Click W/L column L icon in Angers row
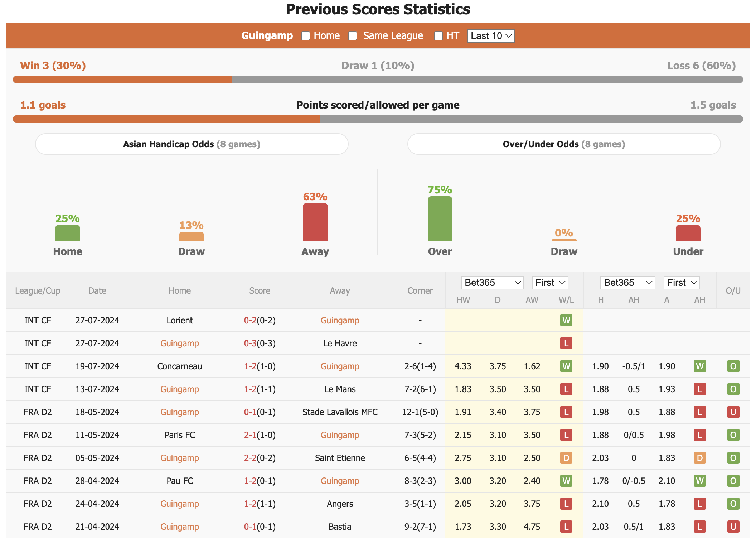 tap(566, 504)
